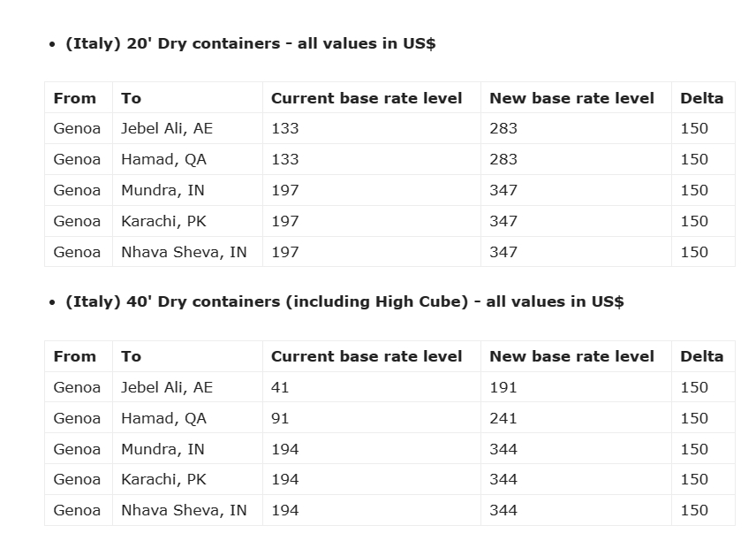
Task: Select Jebel Ali, AE cell in 20' table
Action: [167, 128]
